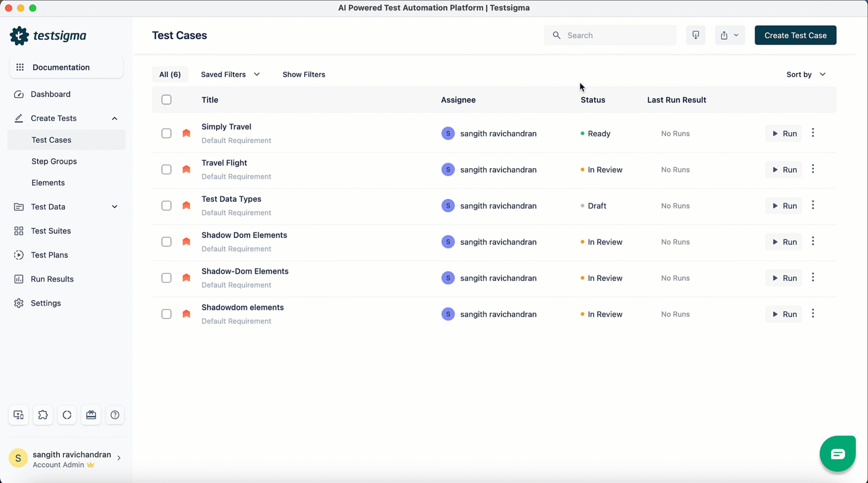Viewport: 868px width, 483px height.
Task: Open the Shadow Dom Elements test case title
Action: [x=245, y=235]
